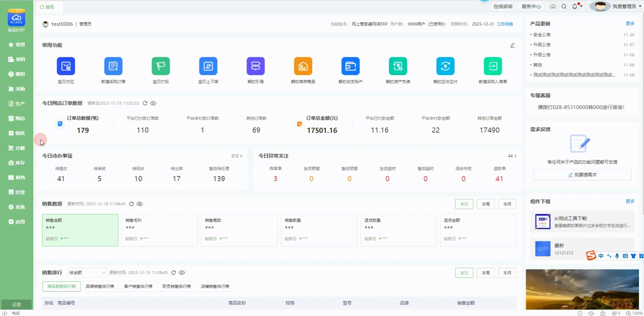644x316 pixels.
Task: Select 财务 in the left sidebar
Action: click(x=16, y=177)
